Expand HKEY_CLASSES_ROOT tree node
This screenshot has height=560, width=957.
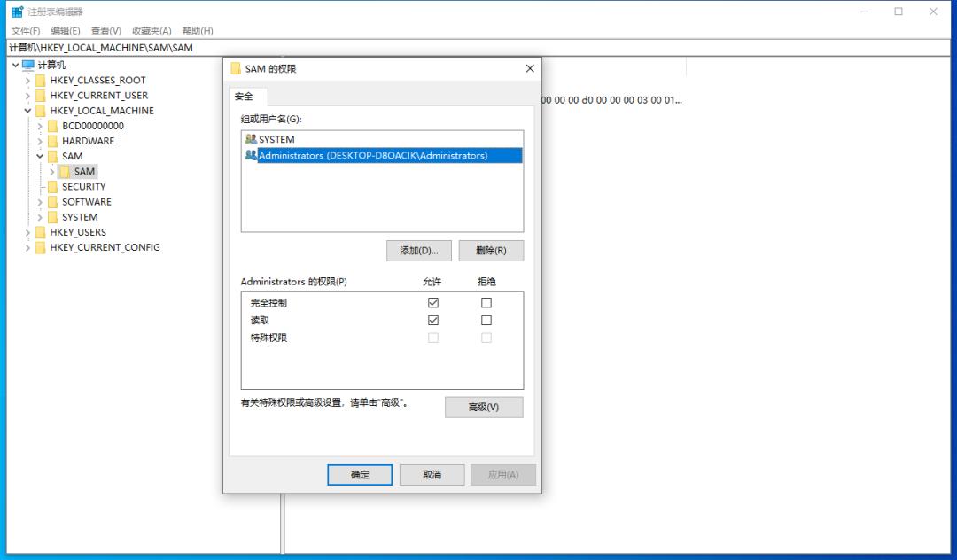pyautogui.click(x=27, y=81)
